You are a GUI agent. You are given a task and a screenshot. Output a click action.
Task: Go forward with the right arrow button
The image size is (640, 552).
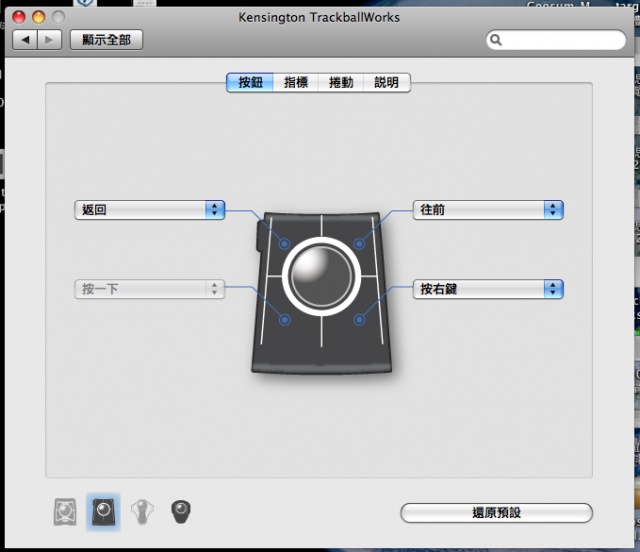tap(49, 40)
